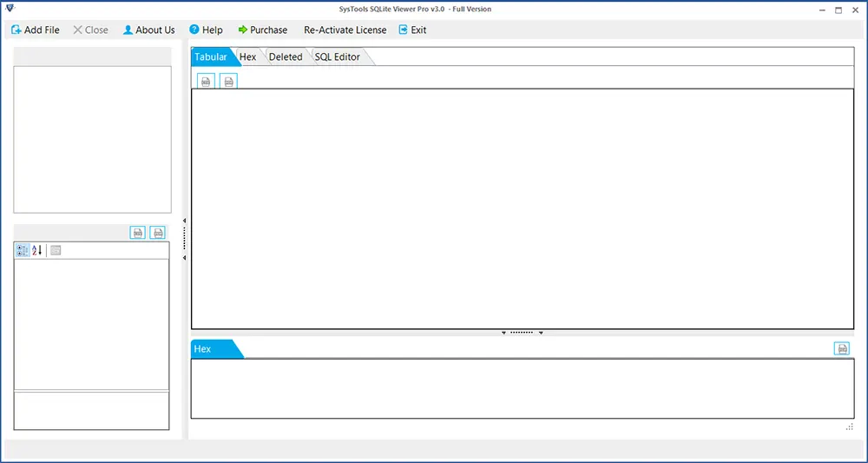Open Help from the toolbar

206,30
